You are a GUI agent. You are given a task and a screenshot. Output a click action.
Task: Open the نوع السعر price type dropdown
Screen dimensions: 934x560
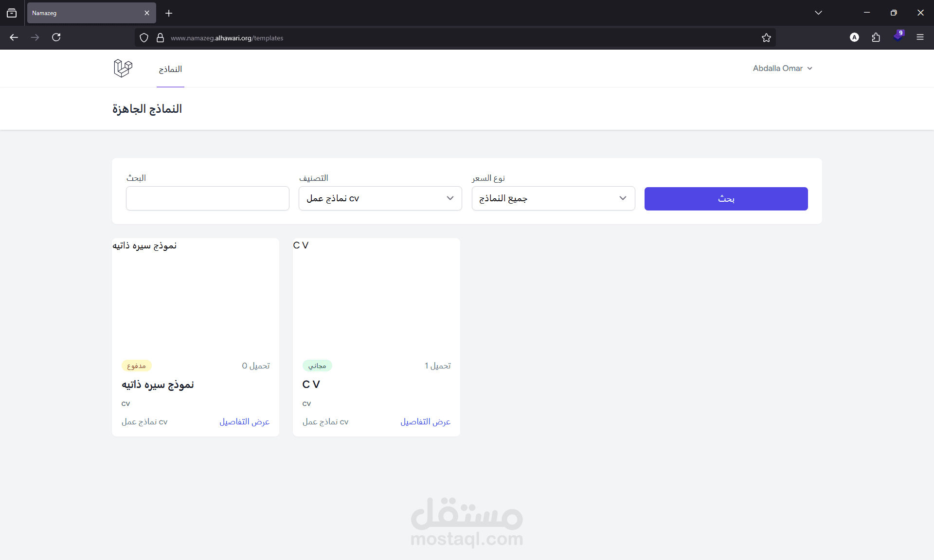coord(554,198)
